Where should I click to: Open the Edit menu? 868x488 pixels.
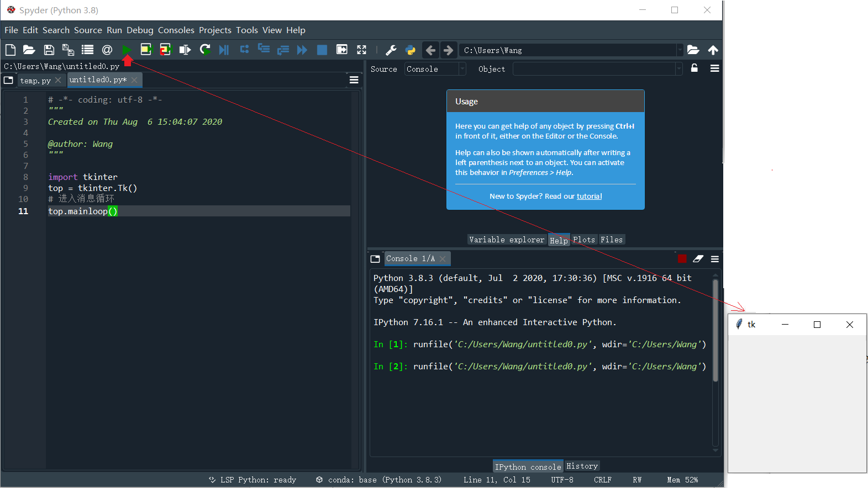tap(30, 30)
